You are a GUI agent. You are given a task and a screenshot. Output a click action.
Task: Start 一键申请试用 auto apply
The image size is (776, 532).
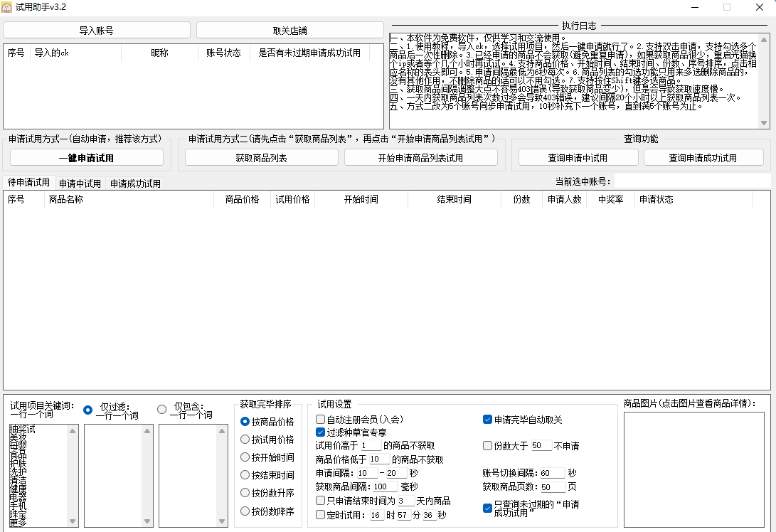[86, 158]
